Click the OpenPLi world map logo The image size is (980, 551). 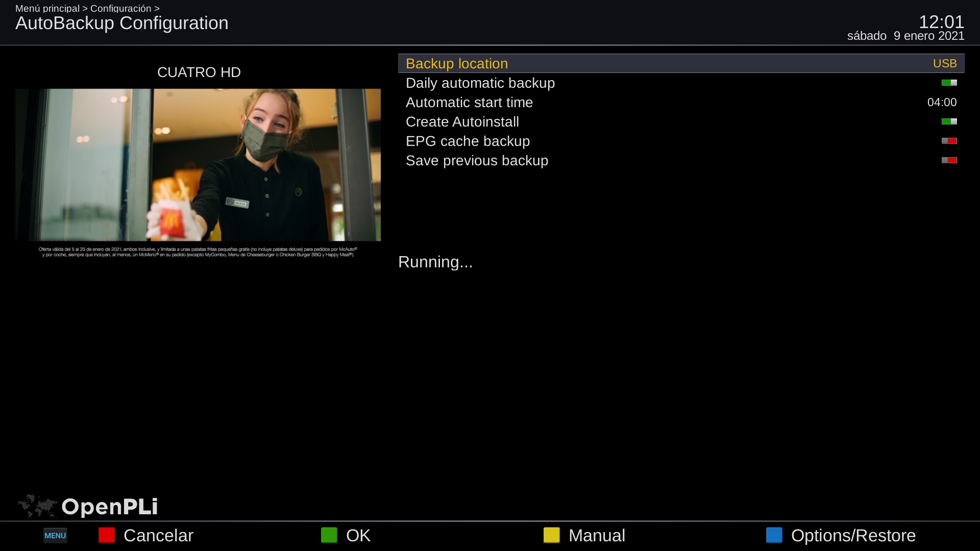pyautogui.click(x=37, y=506)
